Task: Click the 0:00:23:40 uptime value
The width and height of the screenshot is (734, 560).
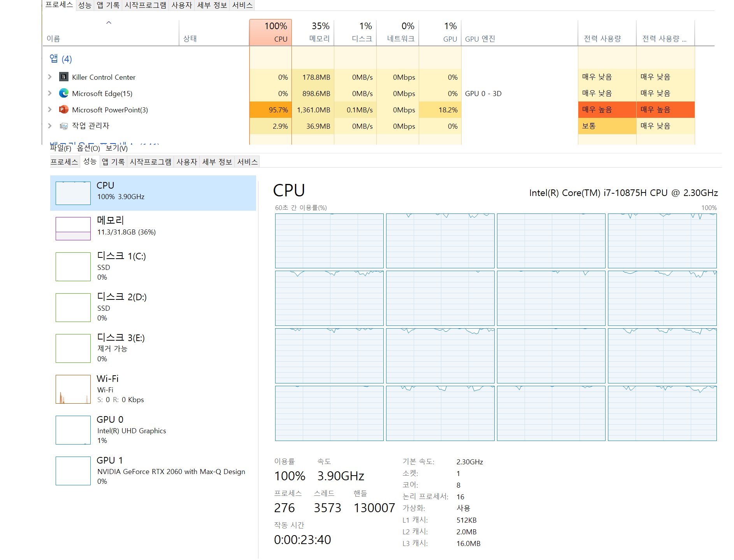Action: pyautogui.click(x=302, y=540)
